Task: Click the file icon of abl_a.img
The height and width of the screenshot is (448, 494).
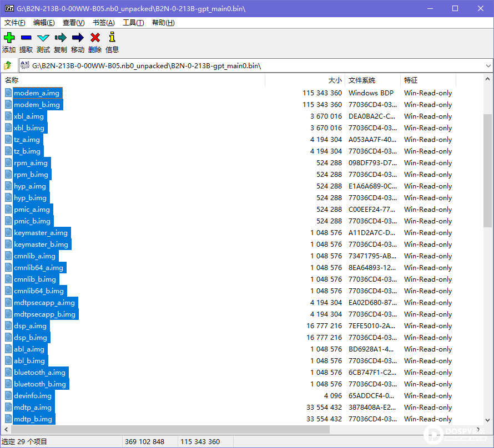Action: pos(8,349)
